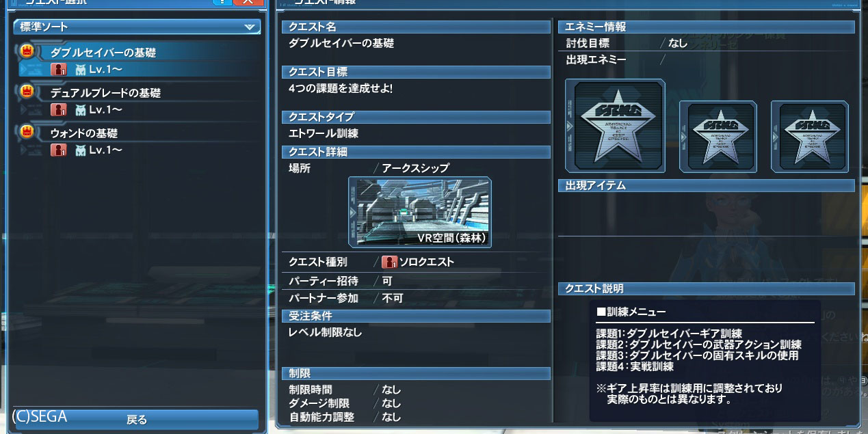
Task: Click the class mask icon under ウォンドの基礎
Action: pyautogui.click(x=81, y=150)
